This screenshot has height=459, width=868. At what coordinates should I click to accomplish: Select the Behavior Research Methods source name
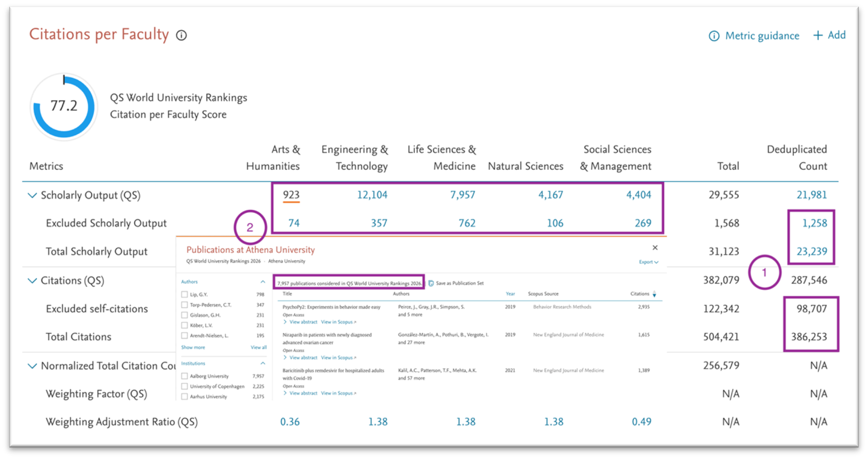(x=562, y=307)
